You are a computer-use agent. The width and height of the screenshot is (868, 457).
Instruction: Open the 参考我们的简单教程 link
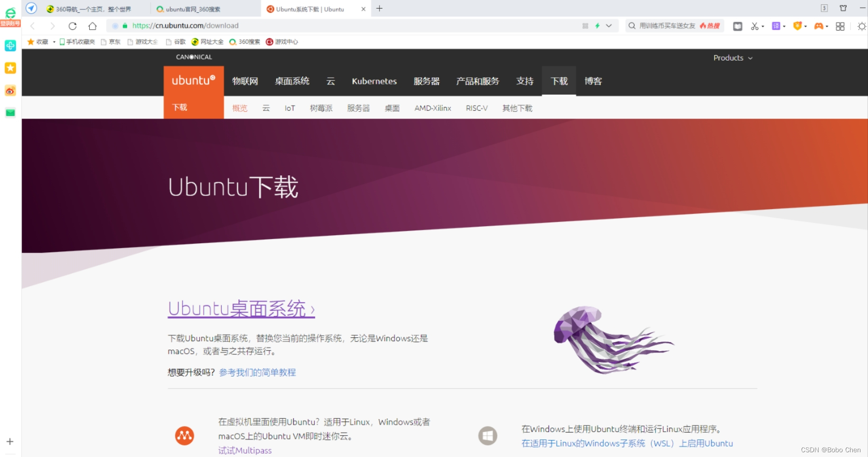click(257, 372)
